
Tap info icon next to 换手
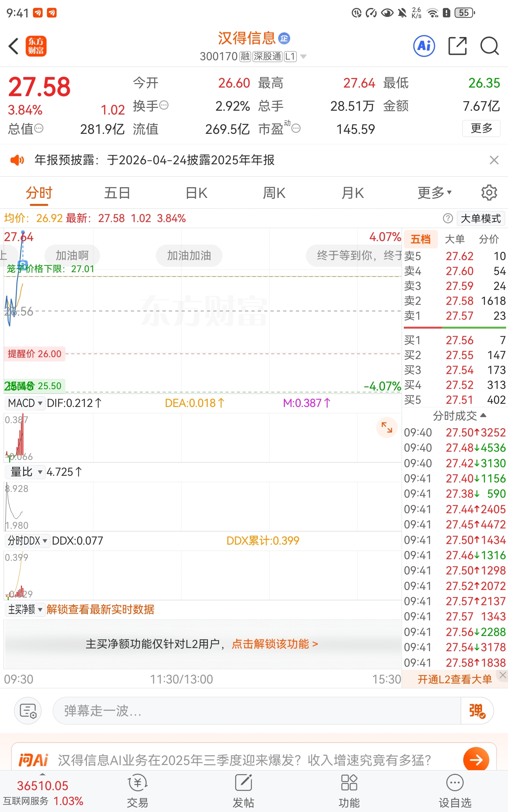coord(164,105)
